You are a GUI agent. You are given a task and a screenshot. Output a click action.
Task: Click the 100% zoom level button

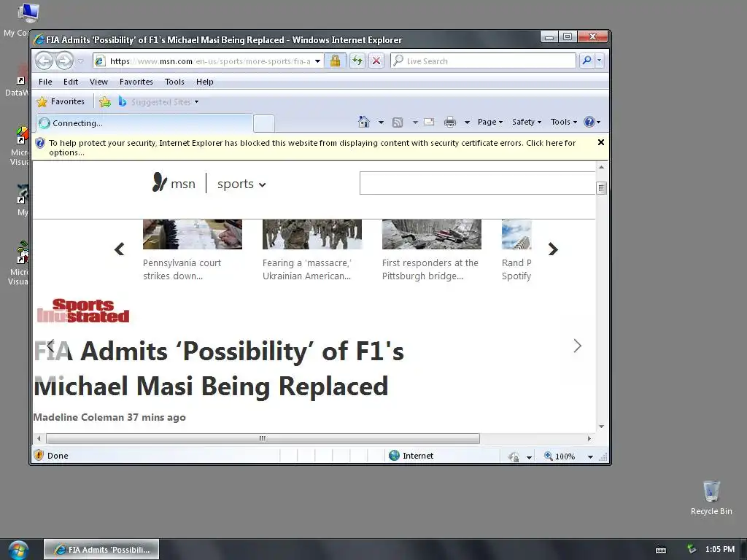[x=560, y=456]
